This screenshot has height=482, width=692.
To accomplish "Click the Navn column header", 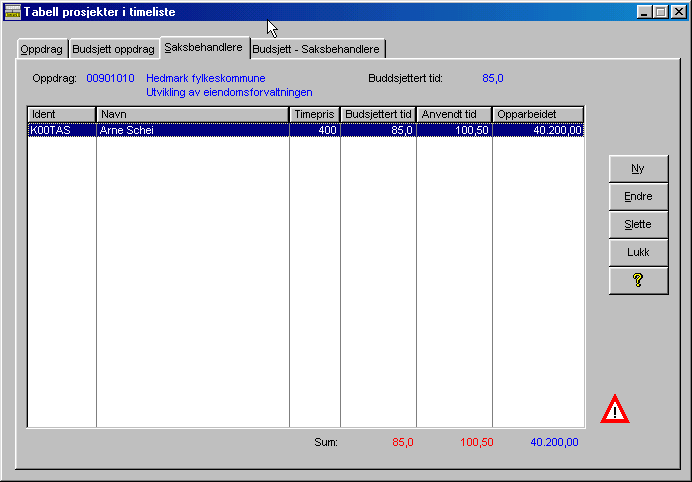I will pos(192,114).
